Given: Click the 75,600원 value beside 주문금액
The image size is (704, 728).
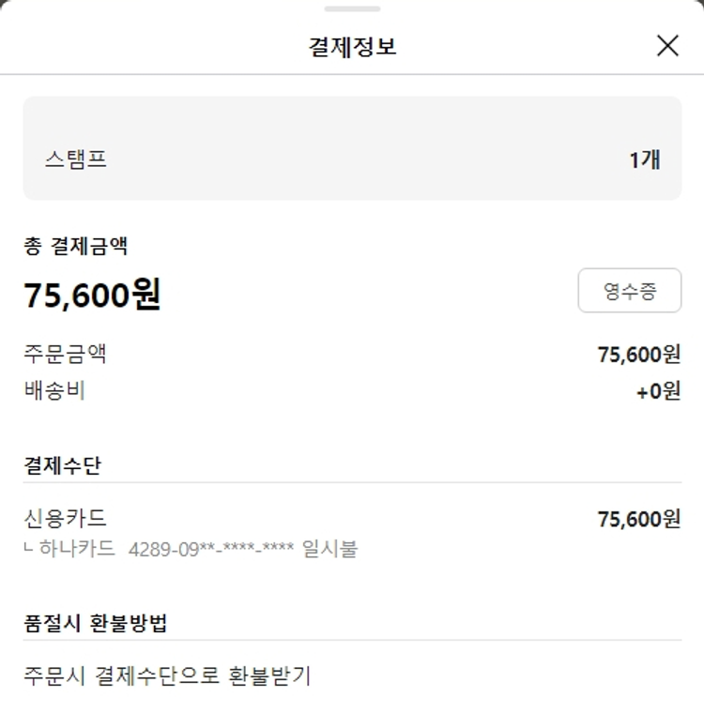Looking at the screenshot, I should (x=638, y=354).
